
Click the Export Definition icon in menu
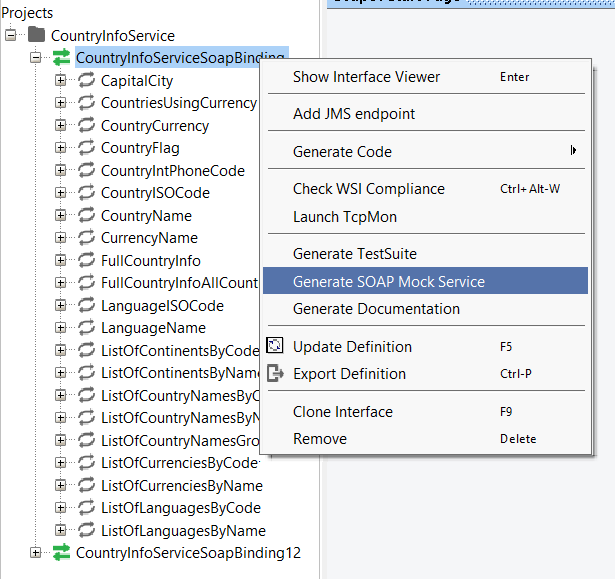click(x=275, y=373)
